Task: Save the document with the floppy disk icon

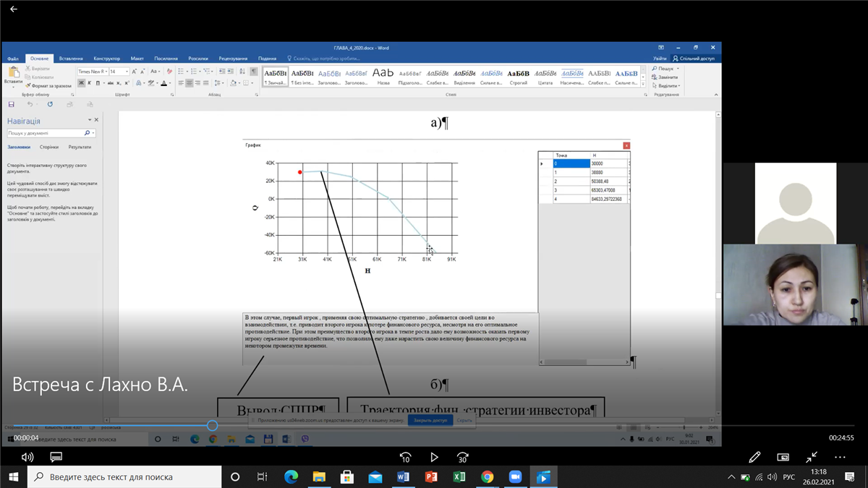Action: [x=12, y=104]
